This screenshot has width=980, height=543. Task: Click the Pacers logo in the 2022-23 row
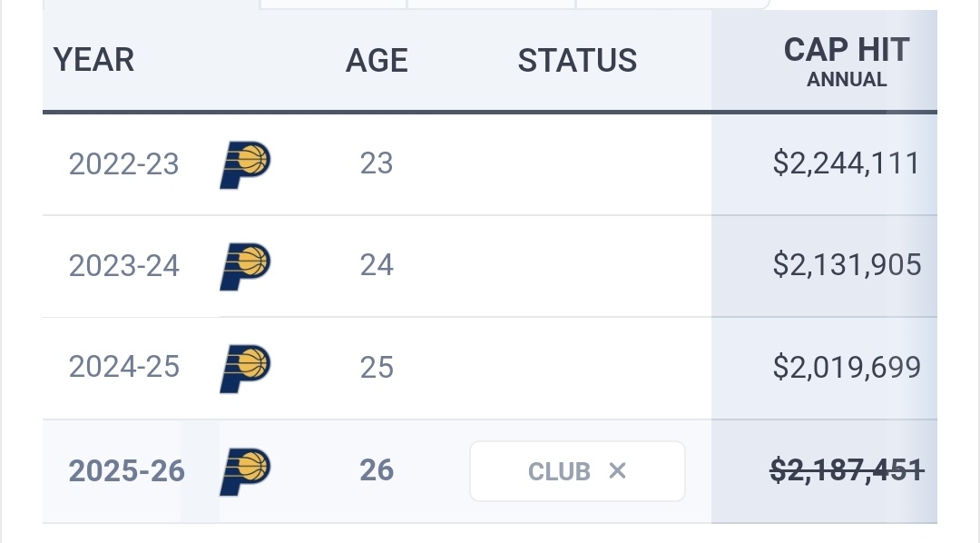pos(245,164)
